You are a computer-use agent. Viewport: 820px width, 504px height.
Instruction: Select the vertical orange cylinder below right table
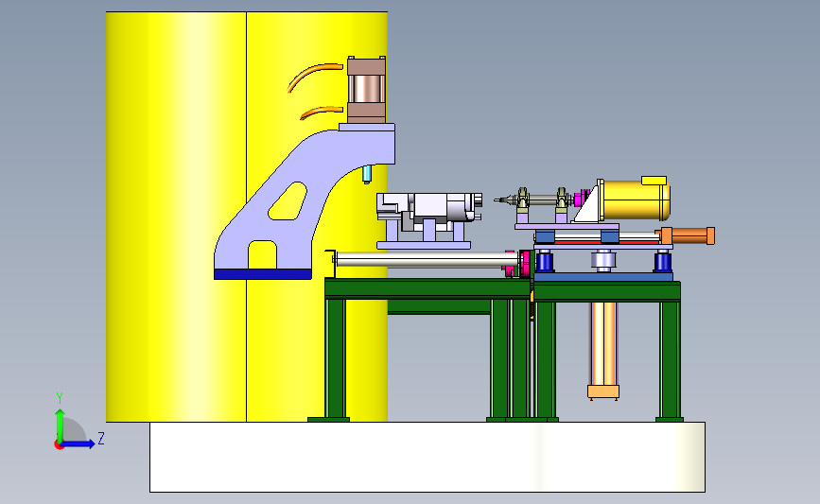pyautogui.click(x=603, y=350)
